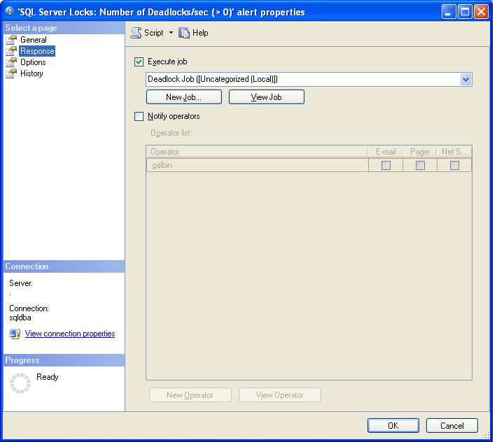Open the Script dropdown arrow
504x442 pixels.
click(171, 32)
